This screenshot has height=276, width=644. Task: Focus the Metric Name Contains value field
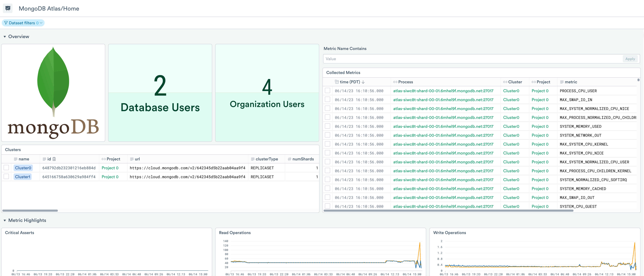[473, 59]
